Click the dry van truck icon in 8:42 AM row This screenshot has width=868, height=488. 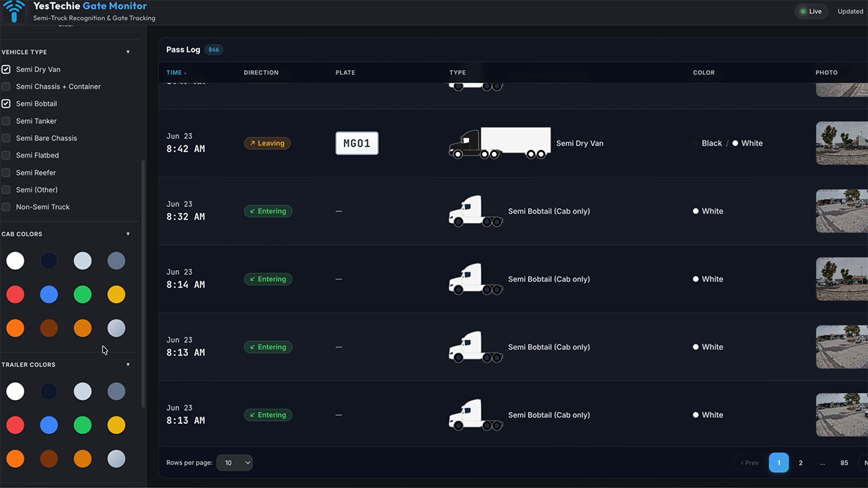click(499, 143)
